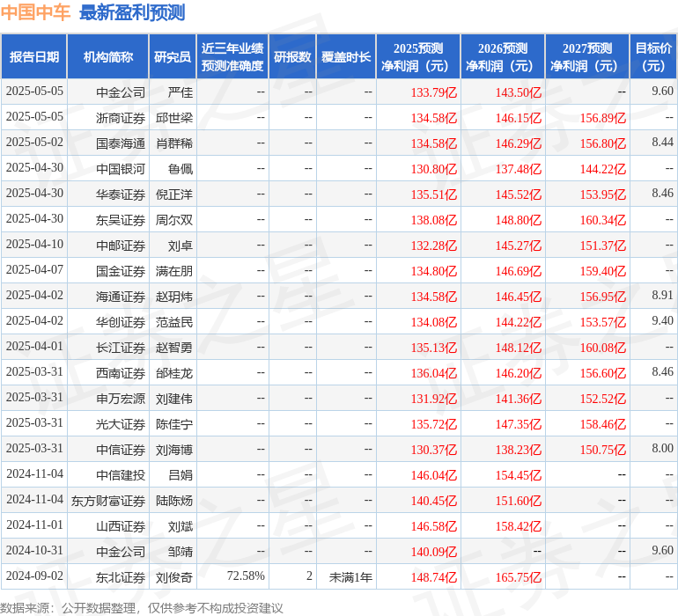This screenshot has width=678, height=616.
Task: Click the 数据来源 footnote text
Action: click(x=142, y=608)
